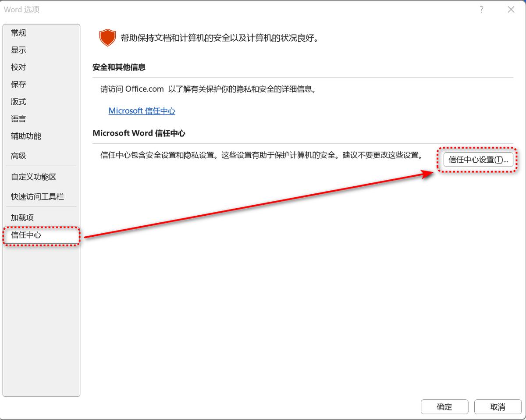Open the 加载项 category
The image size is (526, 420).
click(x=41, y=217)
